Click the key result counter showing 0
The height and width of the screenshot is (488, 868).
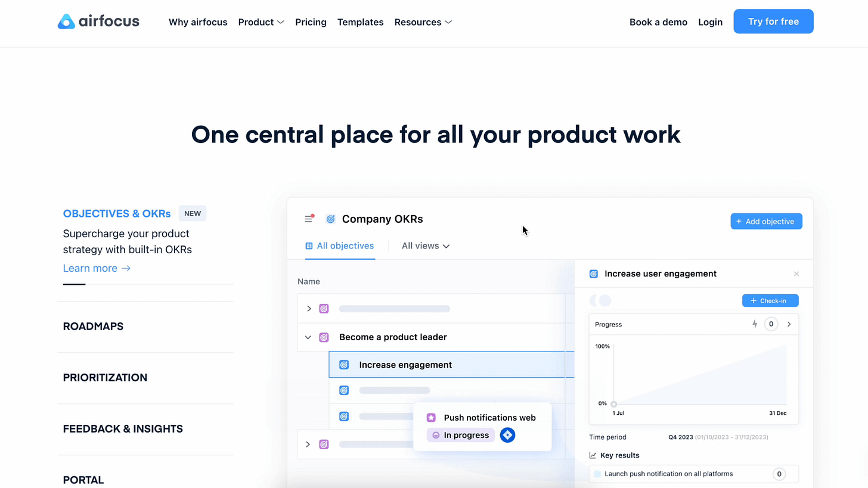pos(779,474)
